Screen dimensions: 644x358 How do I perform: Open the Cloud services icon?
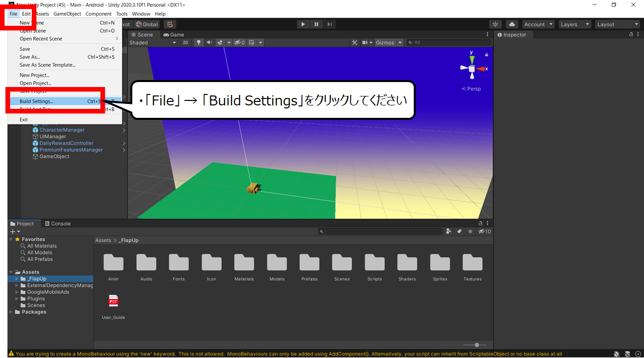pyautogui.click(x=512, y=24)
